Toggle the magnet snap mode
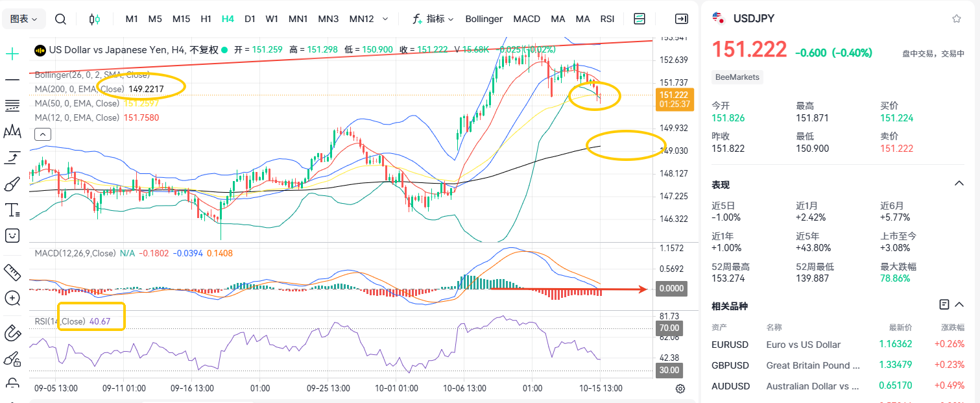Screen dimensions: 980x403 12,333
